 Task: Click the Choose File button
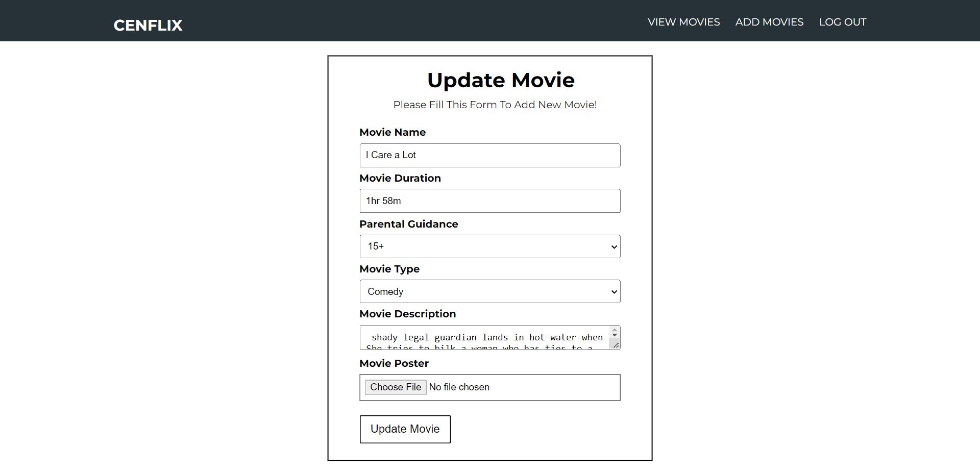[x=396, y=387]
